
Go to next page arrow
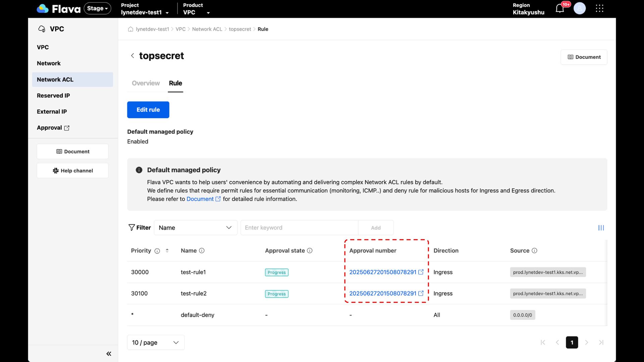(587, 342)
